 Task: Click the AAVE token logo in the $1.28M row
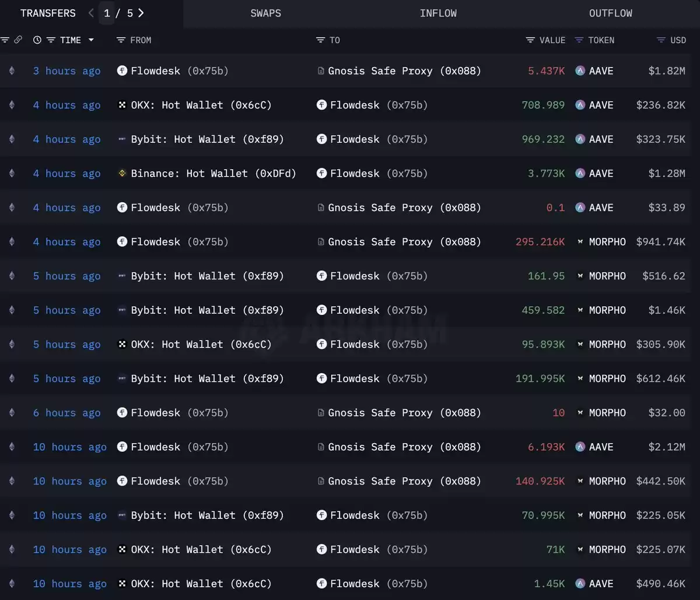point(580,173)
